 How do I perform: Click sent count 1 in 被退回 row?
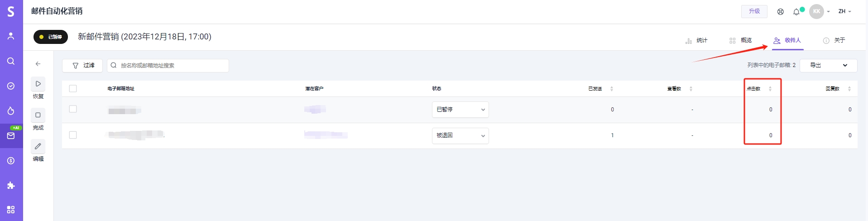(x=613, y=135)
